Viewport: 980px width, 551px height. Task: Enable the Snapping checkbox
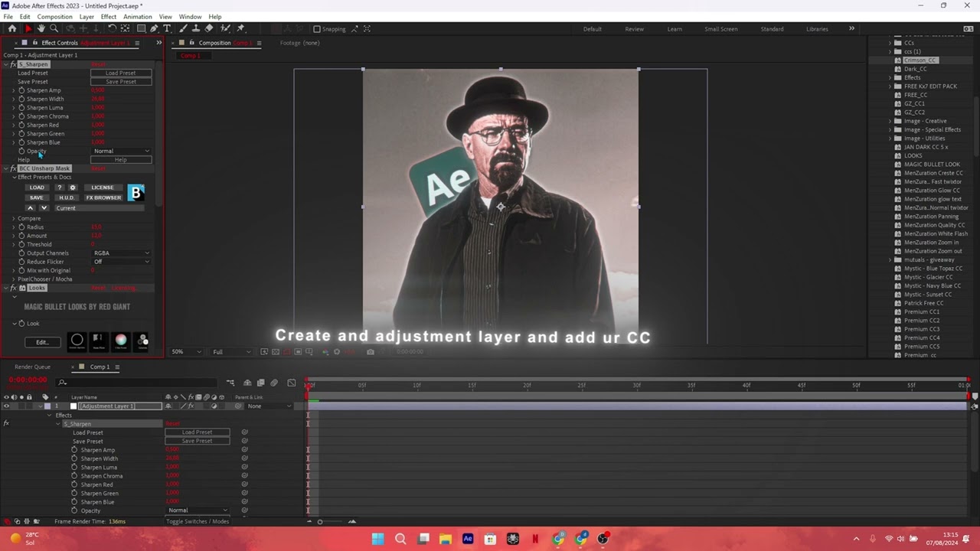click(317, 29)
